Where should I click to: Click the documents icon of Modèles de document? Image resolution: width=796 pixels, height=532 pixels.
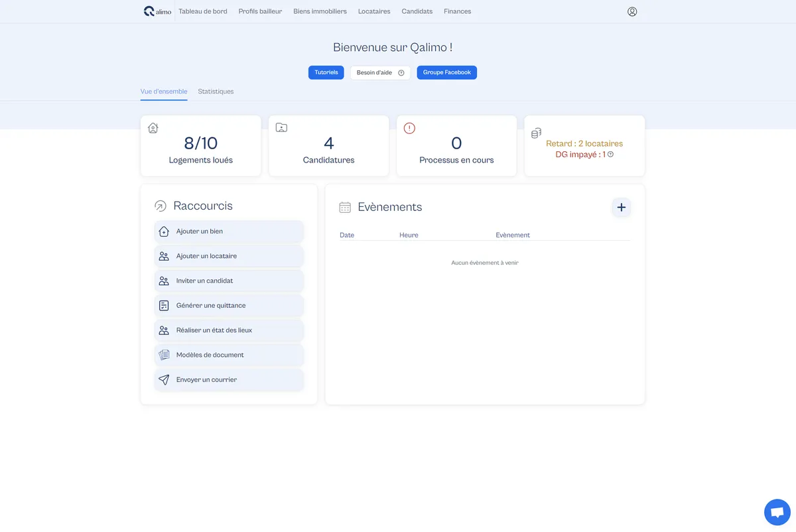[x=164, y=355]
